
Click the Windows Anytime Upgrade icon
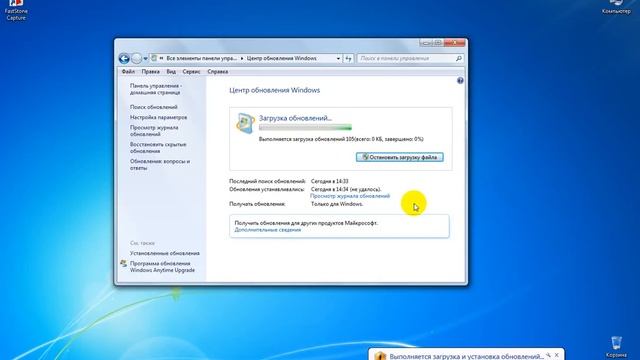point(124,264)
